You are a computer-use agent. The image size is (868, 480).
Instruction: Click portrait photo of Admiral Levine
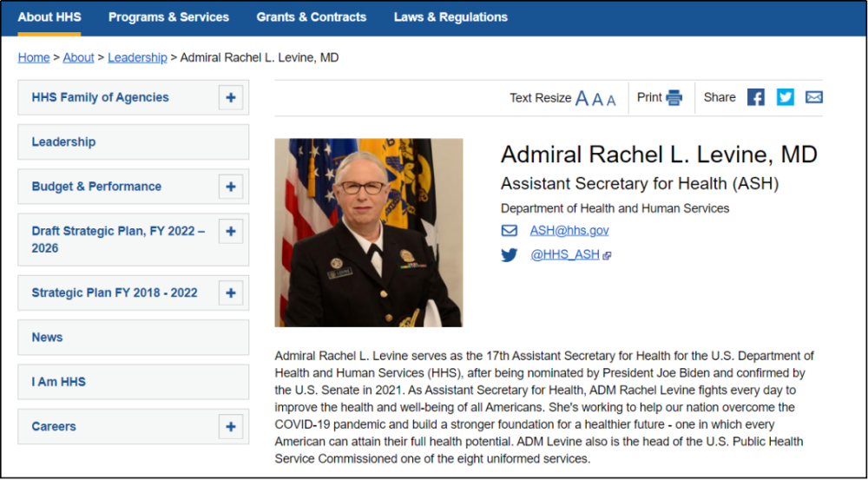pyautogui.click(x=369, y=233)
